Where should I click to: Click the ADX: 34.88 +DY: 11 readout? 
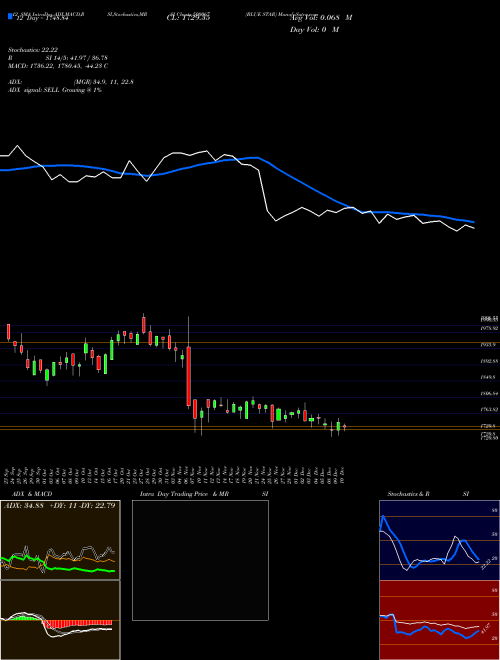(x=59, y=505)
